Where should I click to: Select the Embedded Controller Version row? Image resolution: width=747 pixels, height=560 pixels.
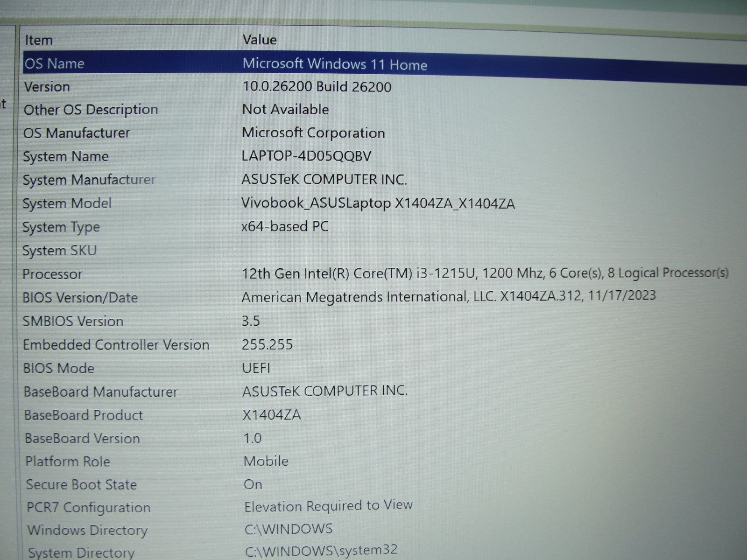click(x=116, y=345)
